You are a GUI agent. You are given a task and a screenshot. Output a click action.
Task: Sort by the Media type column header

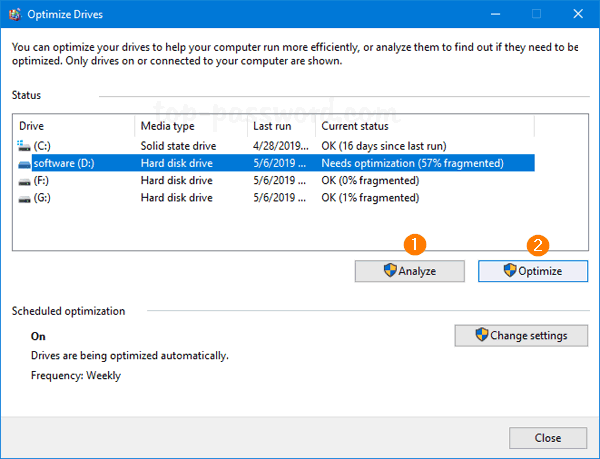coord(190,127)
